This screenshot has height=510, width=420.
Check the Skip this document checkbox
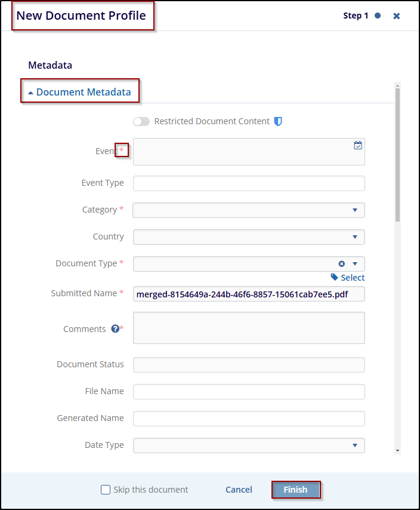106,490
